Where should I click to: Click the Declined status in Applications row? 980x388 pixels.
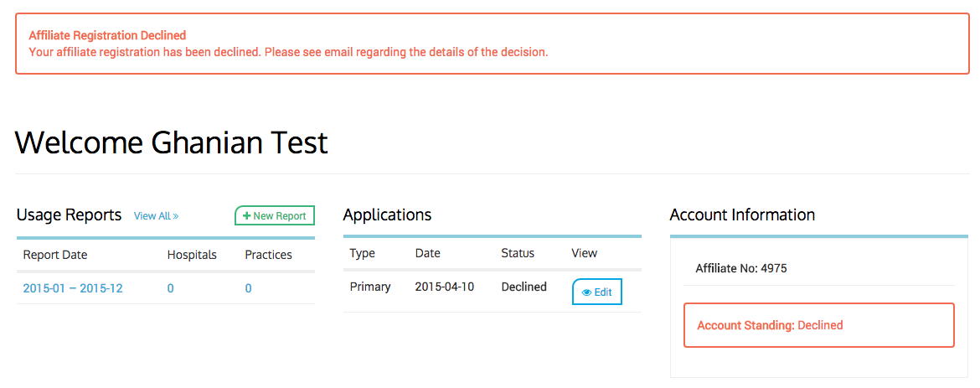point(524,287)
